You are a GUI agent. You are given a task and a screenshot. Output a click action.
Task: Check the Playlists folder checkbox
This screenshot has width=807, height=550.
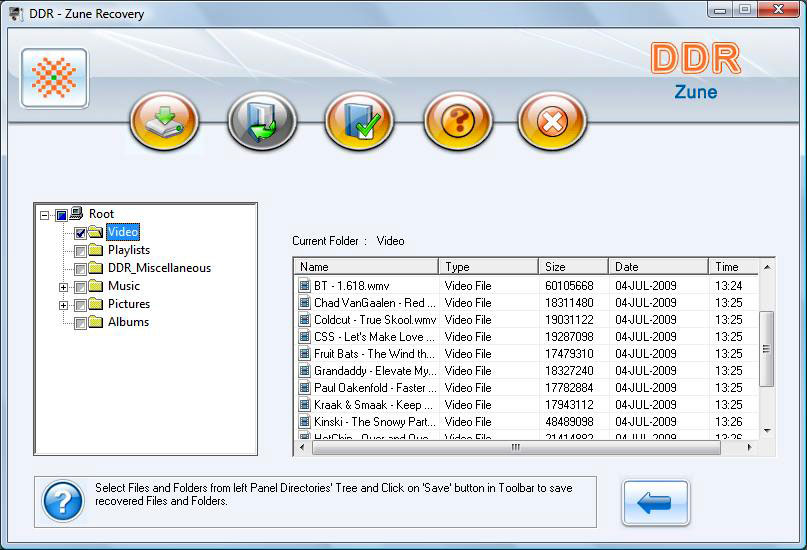[x=81, y=251]
